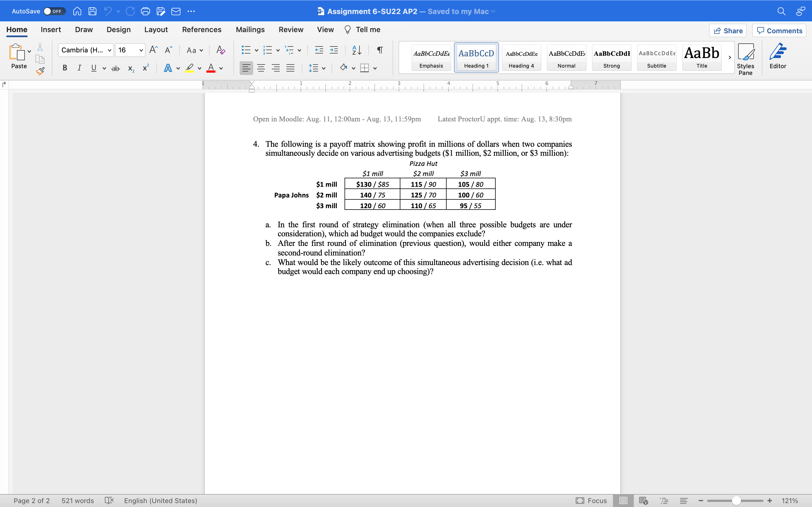
Task: Open the Layout tab
Action: [x=156, y=30]
